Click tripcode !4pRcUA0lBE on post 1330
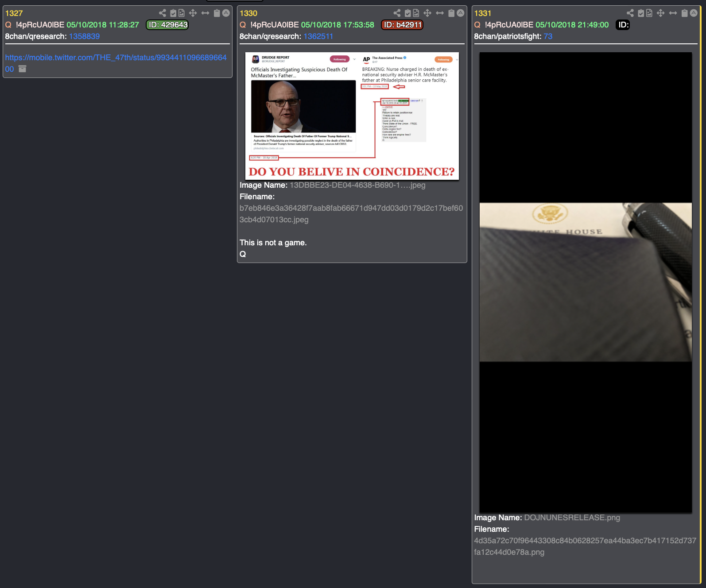Screen dimensions: 706x588 click(275, 25)
